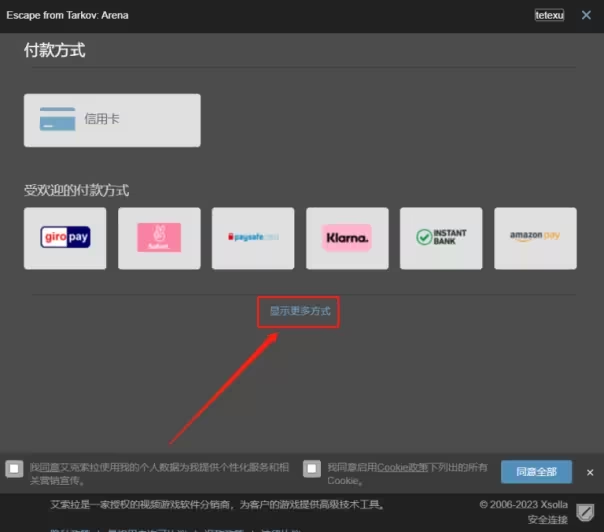Choose the 信用卡 credit card option
This screenshot has width=604, height=532.
pyautogui.click(x=112, y=120)
